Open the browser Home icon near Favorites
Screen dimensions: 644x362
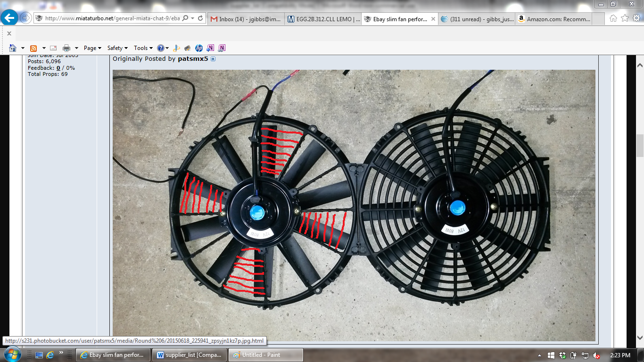[x=613, y=18]
